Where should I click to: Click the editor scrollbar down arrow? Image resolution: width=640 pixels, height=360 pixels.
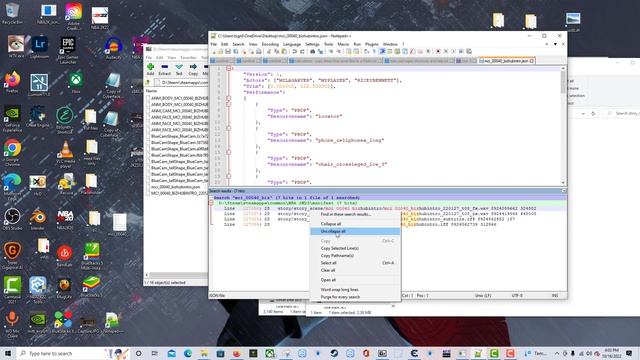click(563, 183)
